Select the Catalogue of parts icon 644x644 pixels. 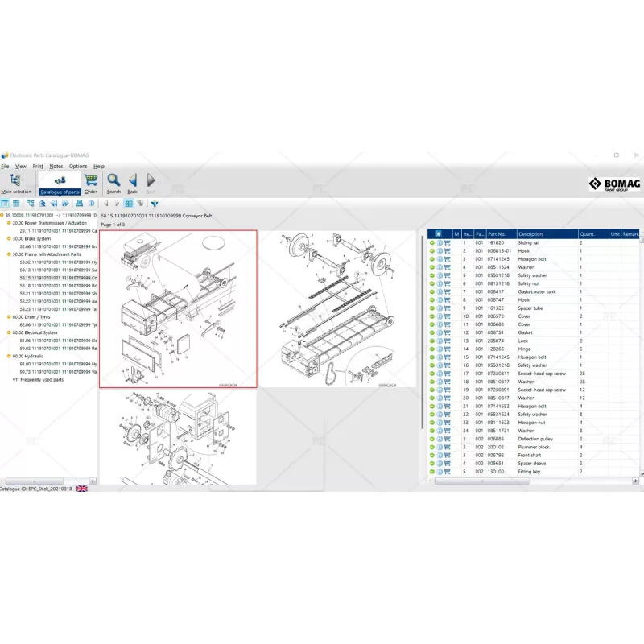click(59, 180)
